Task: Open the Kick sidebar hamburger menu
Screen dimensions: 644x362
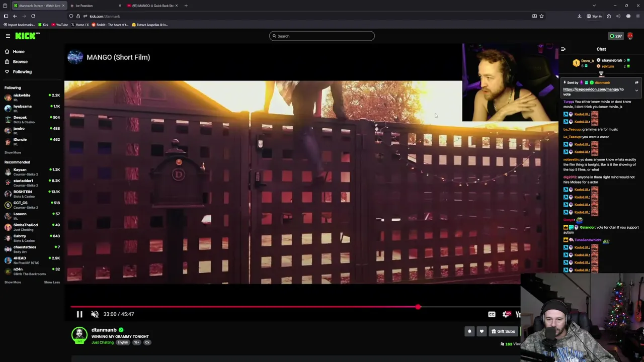Action: pyautogui.click(x=8, y=36)
